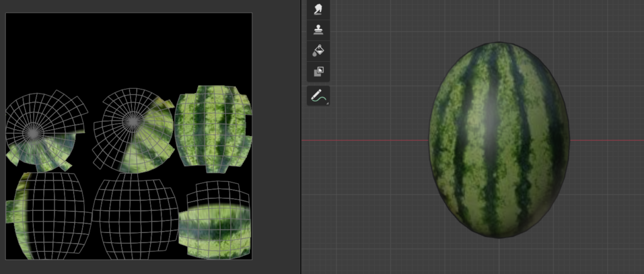This screenshot has width=644, height=274.
Task: Select the Mask tool
Action: (318, 72)
